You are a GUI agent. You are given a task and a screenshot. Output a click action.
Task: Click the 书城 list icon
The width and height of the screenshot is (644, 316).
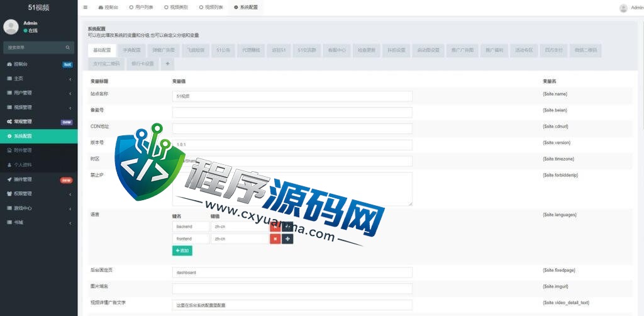coord(9,222)
